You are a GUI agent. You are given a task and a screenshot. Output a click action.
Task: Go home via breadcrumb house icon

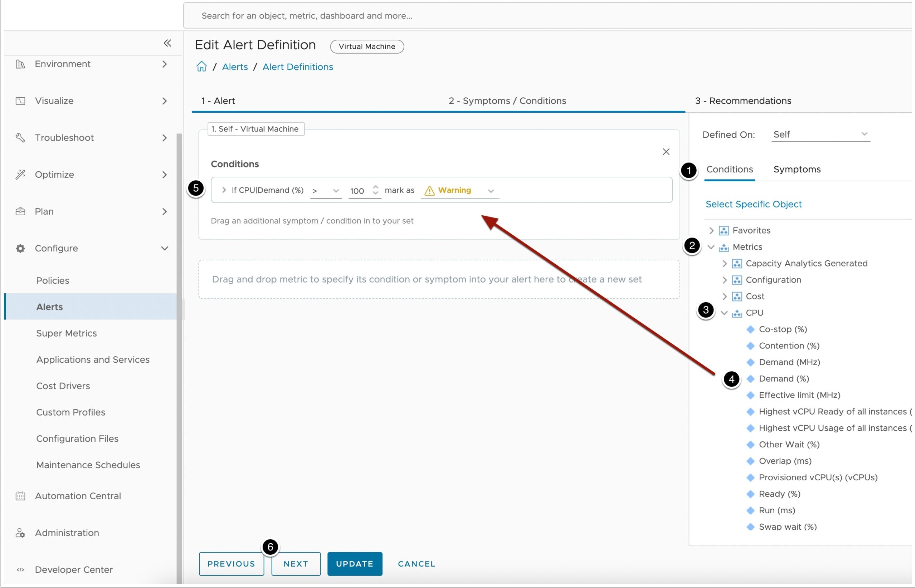point(201,67)
